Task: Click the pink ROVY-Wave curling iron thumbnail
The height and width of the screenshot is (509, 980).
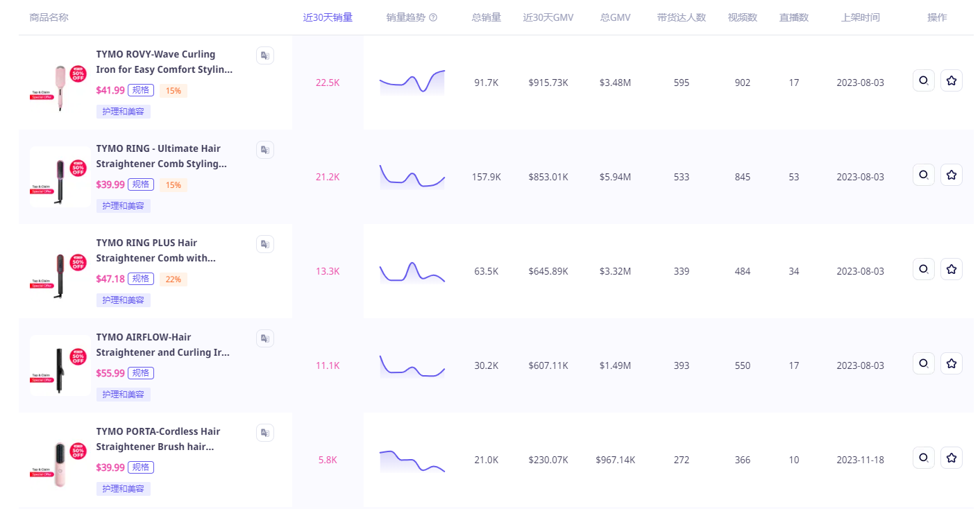Action: pos(59,82)
